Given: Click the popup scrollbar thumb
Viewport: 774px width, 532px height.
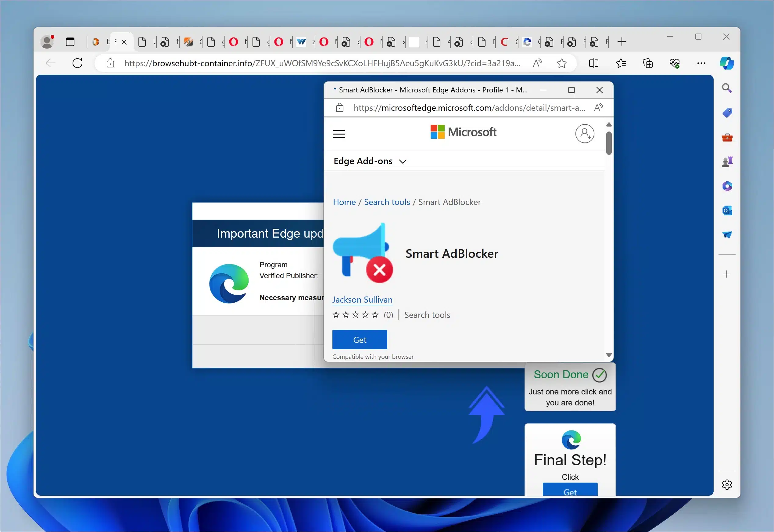Looking at the screenshot, I should click(609, 143).
